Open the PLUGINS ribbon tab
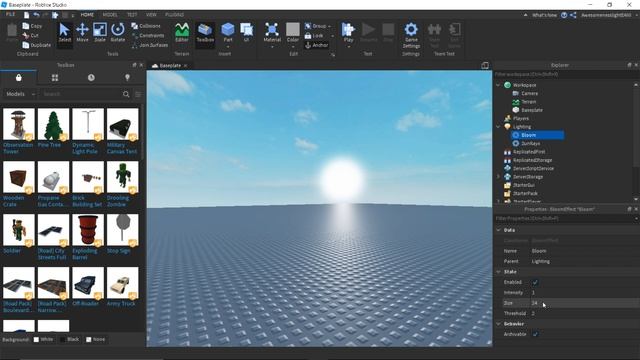Image resolution: width=640 pixels, height=360 pixels. 174,15
